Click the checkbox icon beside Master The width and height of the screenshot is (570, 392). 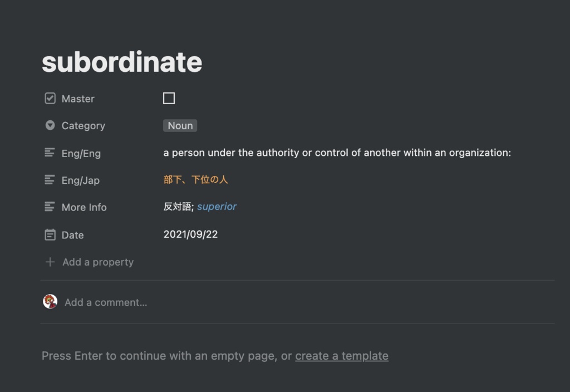pyautogui.click(x=50, y=99)
